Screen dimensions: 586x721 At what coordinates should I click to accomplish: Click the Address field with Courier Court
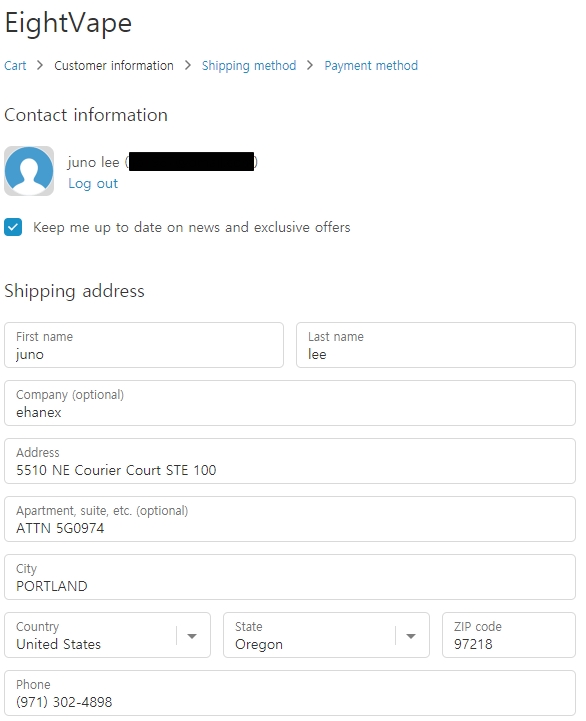point(290,461)
